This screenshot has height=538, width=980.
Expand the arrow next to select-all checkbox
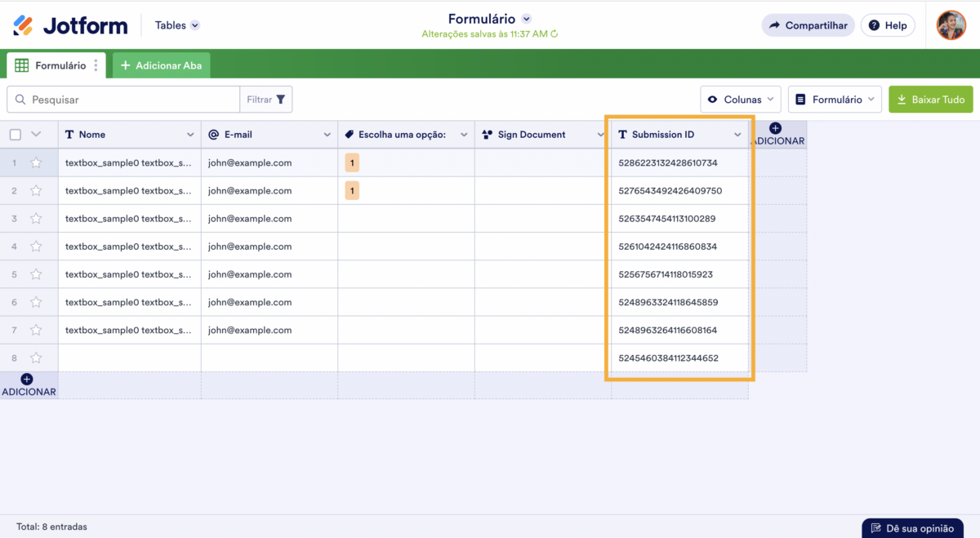pyautogui.click(x=36, y=135)
